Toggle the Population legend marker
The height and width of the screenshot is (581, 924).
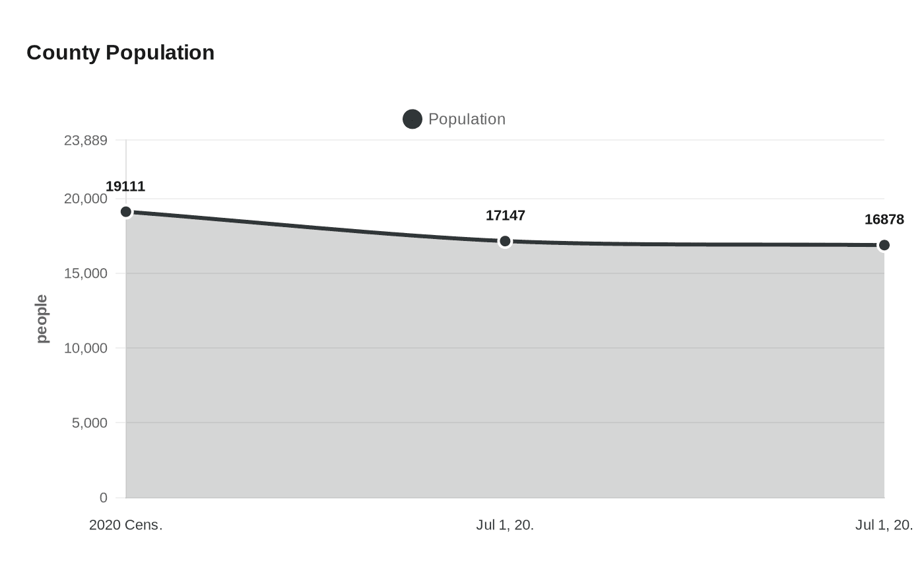pos(412,120)
